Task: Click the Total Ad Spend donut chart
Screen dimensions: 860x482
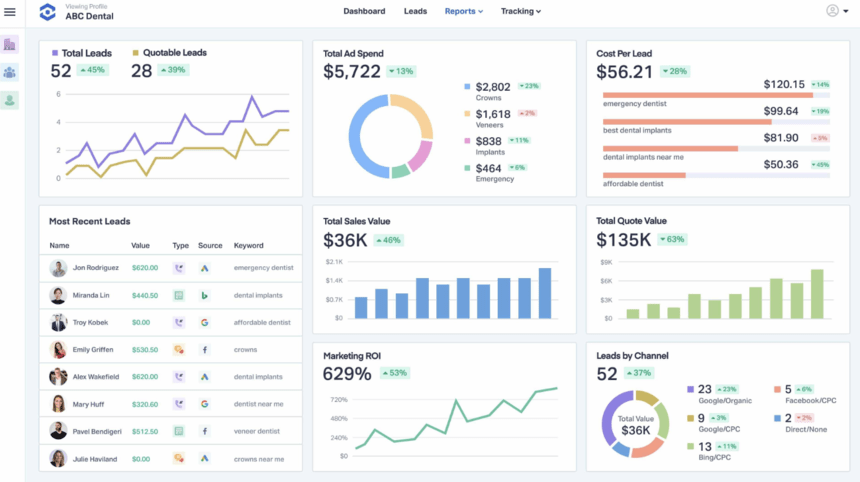Action: (391, 136)
